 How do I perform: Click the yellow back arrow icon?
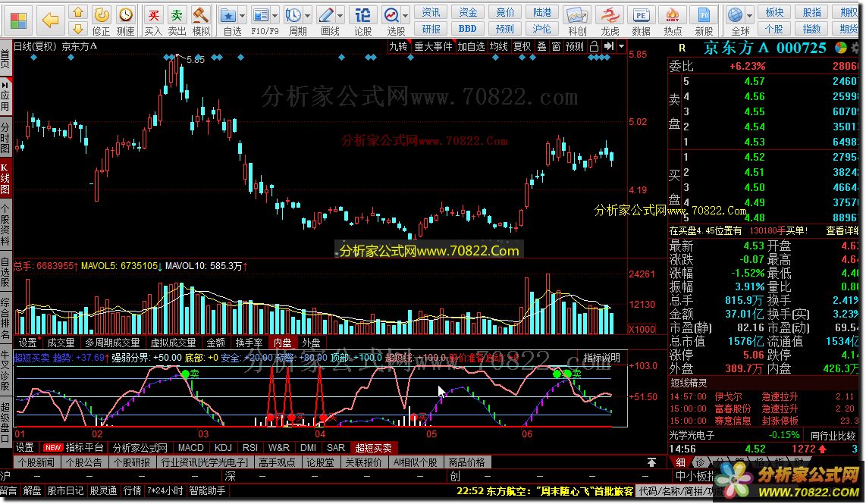point(50,21)
